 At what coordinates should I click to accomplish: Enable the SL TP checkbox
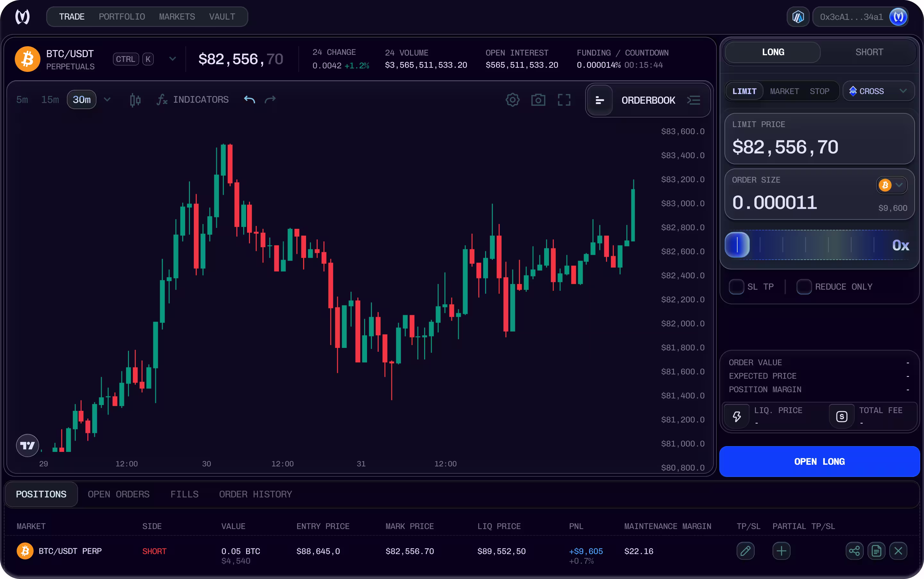(736, 286)
